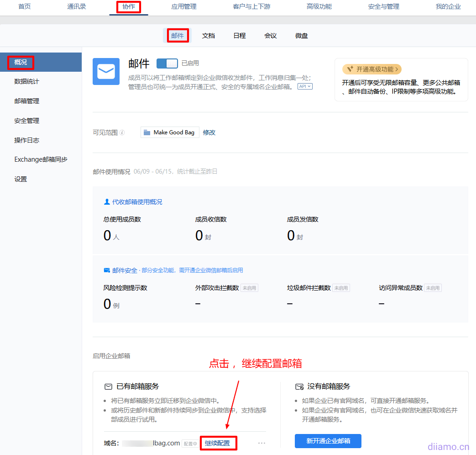
Task: Switch to the 文档 tab
Action: click(209, 36)
